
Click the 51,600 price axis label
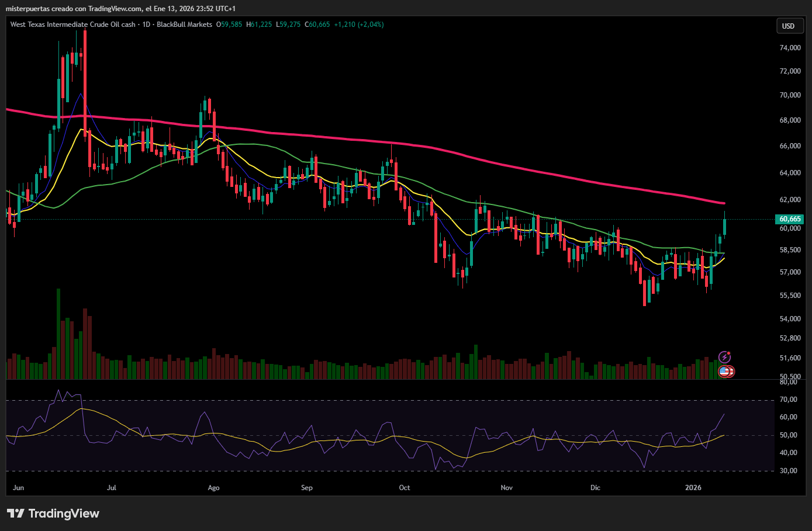pyautogui.click(x=790, y=358)
